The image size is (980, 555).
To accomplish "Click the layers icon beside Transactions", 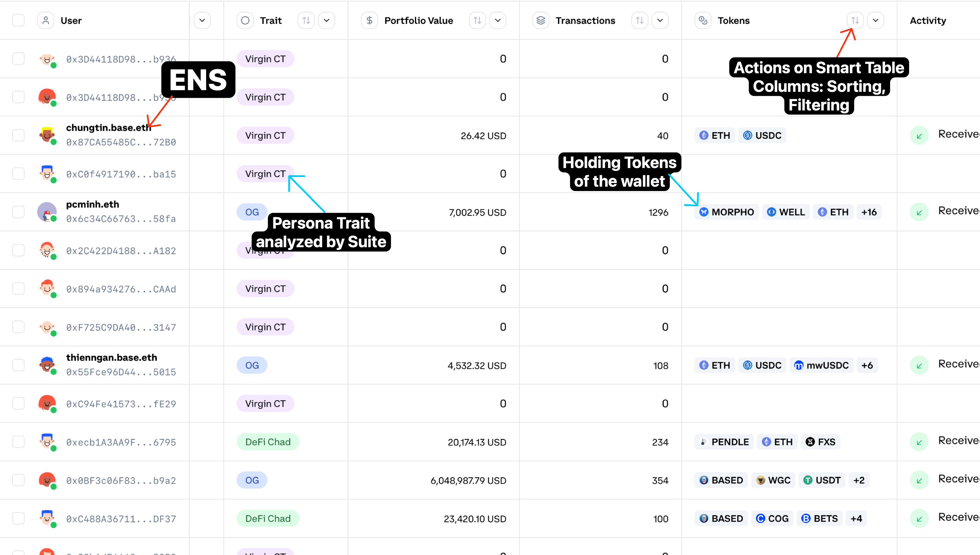I will point(541,21).
